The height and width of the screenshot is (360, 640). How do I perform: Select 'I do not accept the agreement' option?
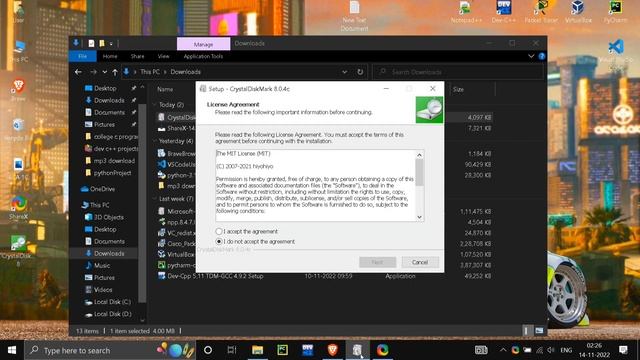point(219,242)
